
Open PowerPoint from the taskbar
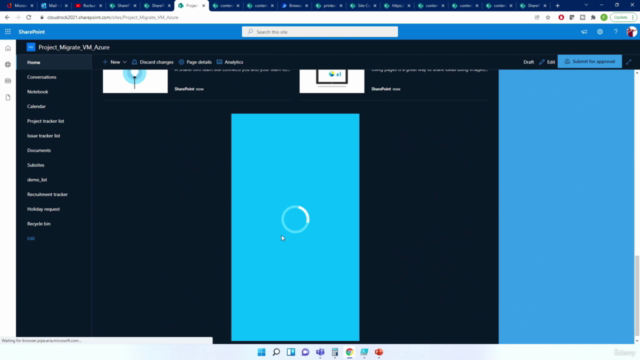(379, 352)
